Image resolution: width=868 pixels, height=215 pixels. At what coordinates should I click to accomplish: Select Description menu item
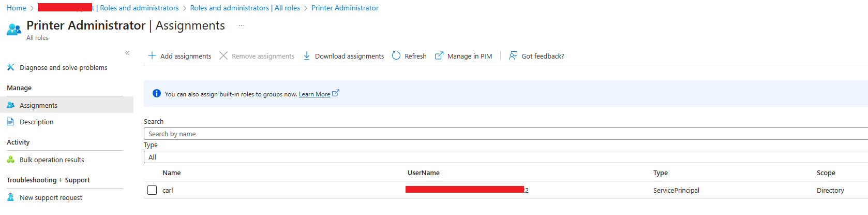coord(36,122)
